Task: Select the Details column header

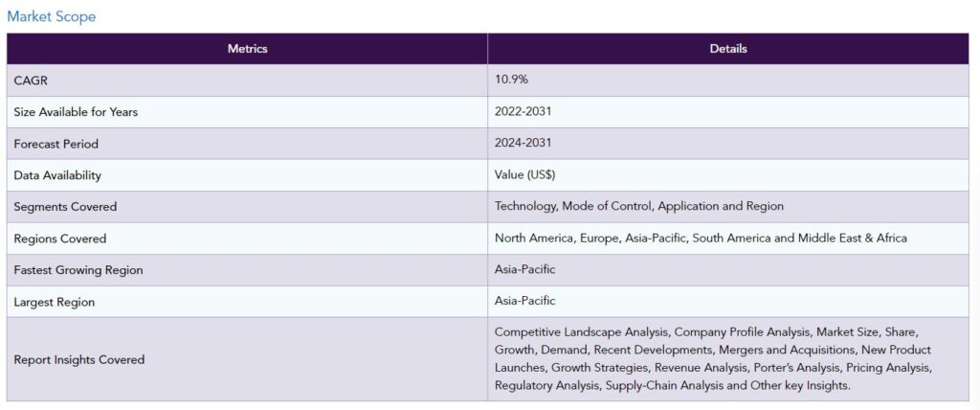Action: [x=728, y=48]
